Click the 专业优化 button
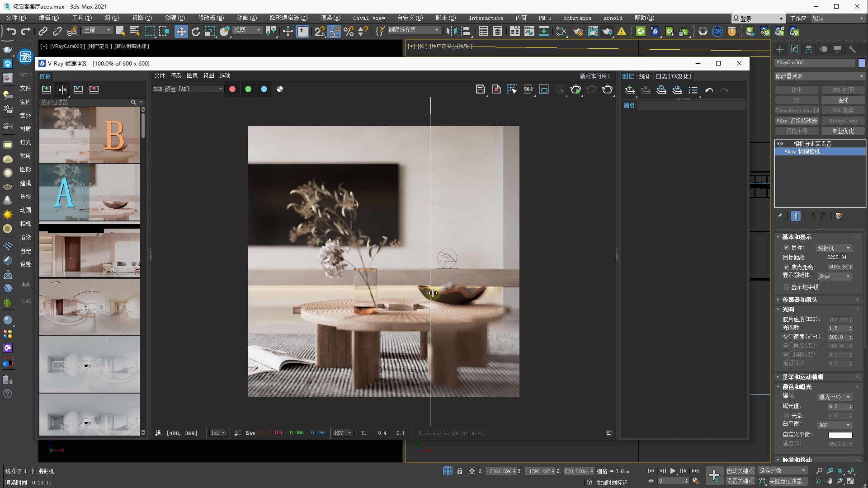Viewport: 868px width, 488px height. pyautogui.click(x=843, y=131)
